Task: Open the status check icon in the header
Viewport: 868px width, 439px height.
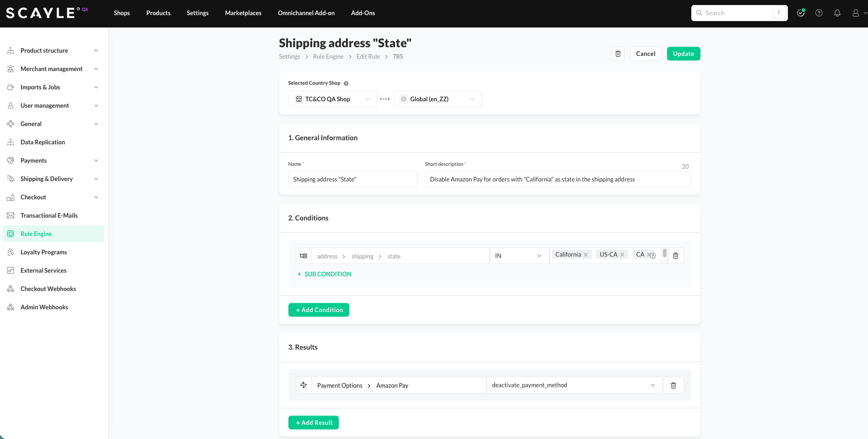Action: click(x=801, y=13)
